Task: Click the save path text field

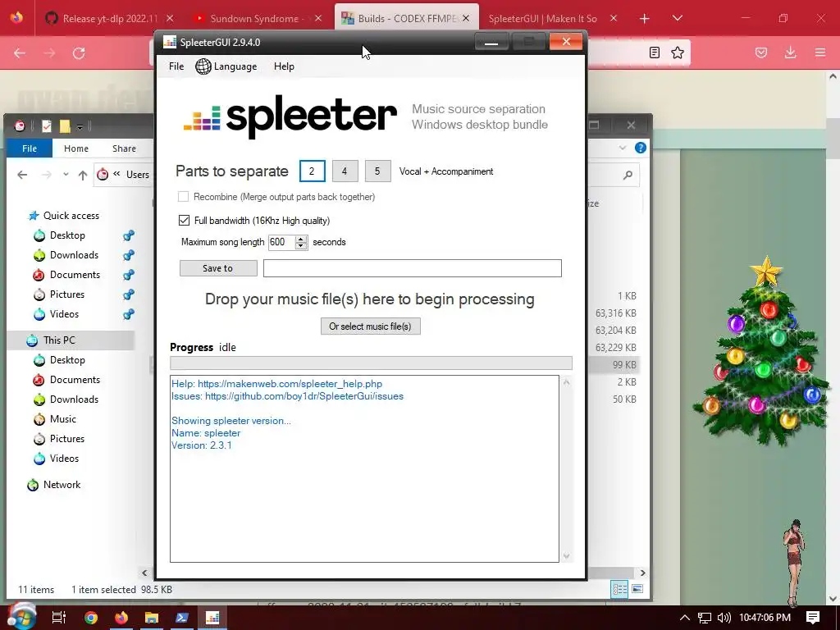Action: click(x=412, y=268)
